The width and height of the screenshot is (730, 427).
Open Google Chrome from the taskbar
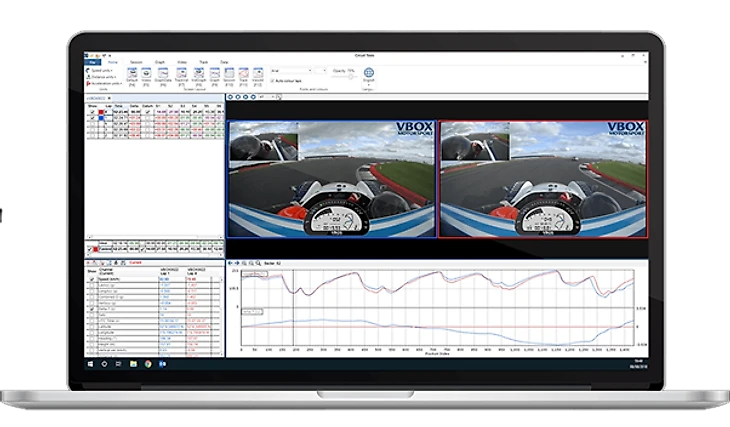coord(148,364)
